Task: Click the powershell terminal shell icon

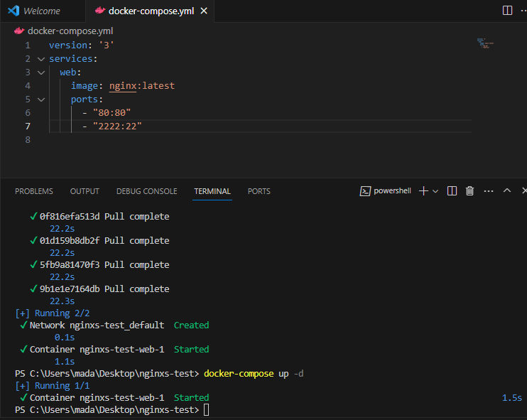Action: (x=365, y=191)
